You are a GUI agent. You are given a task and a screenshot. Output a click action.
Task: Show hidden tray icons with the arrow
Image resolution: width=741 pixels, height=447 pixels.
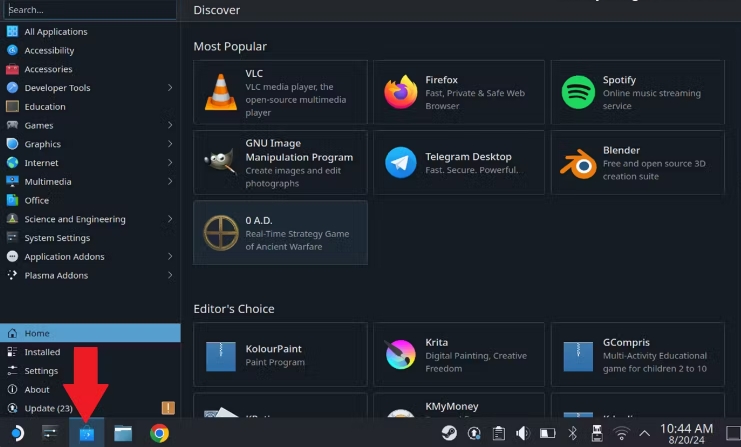click(x=644, y=433)
